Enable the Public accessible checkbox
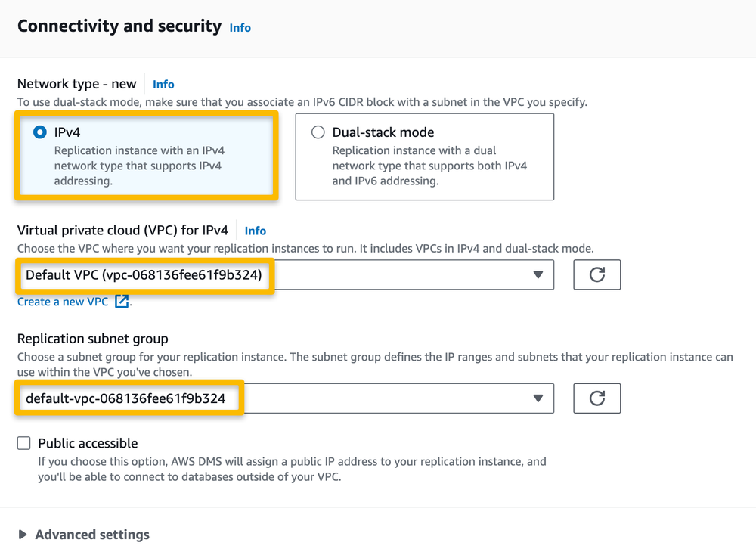The width and height of the screenshot is (756, 558). (x=23, y=443)
